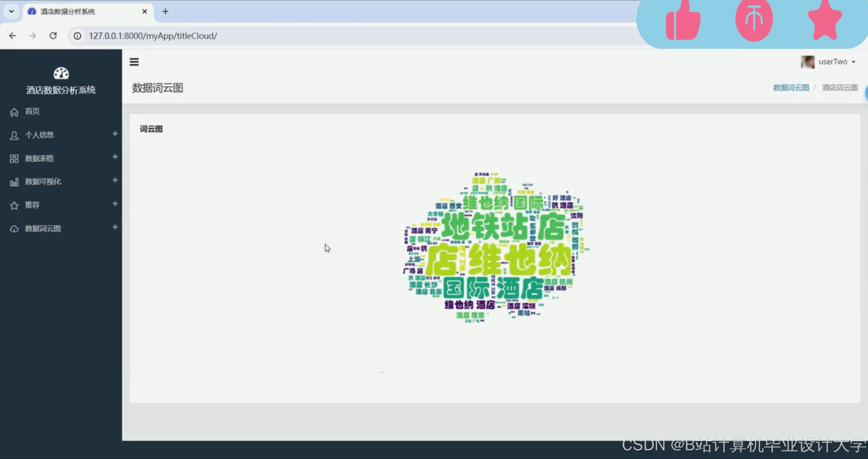Screen dimensions: 868x459
Task: Click the word cloud image
Action: (496, 248)
